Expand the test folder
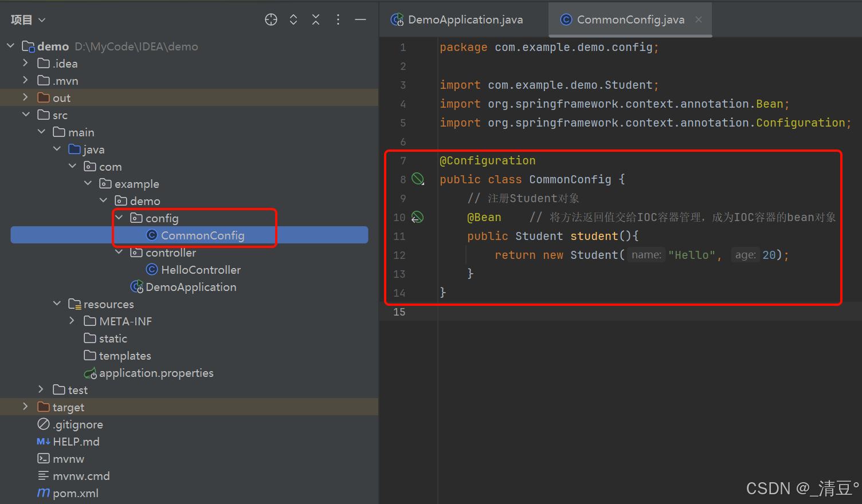The width and height of the screenshot is (862, 504). coord(41,389)
